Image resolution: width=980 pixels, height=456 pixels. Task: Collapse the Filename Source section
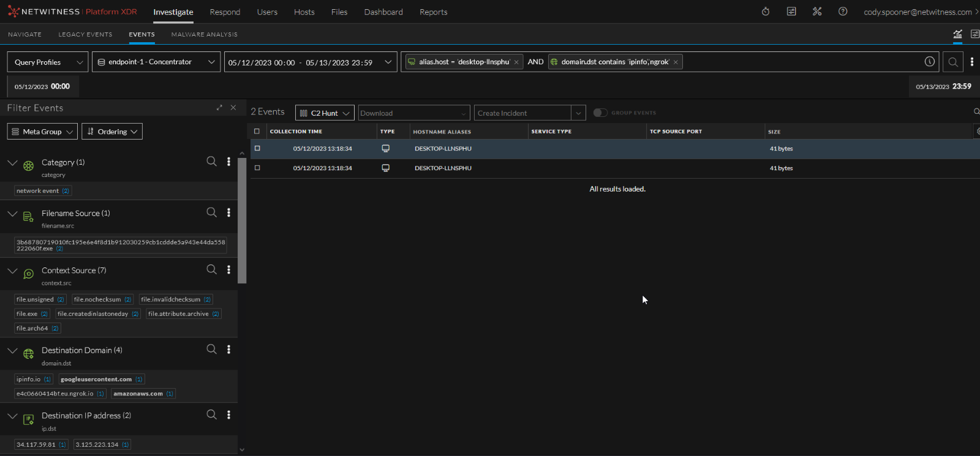coord(12,213)
